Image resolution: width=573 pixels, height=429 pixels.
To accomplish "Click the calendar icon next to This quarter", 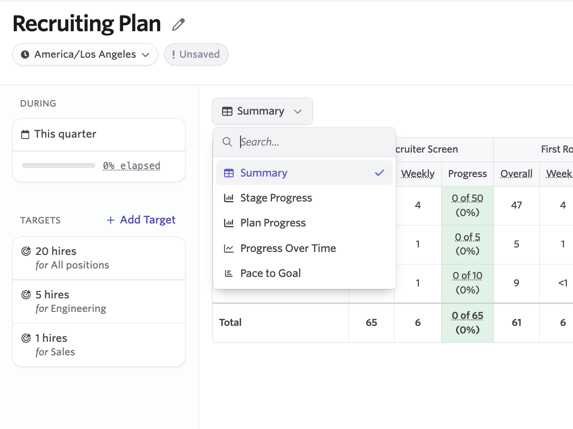I will [x=25, y=134].
